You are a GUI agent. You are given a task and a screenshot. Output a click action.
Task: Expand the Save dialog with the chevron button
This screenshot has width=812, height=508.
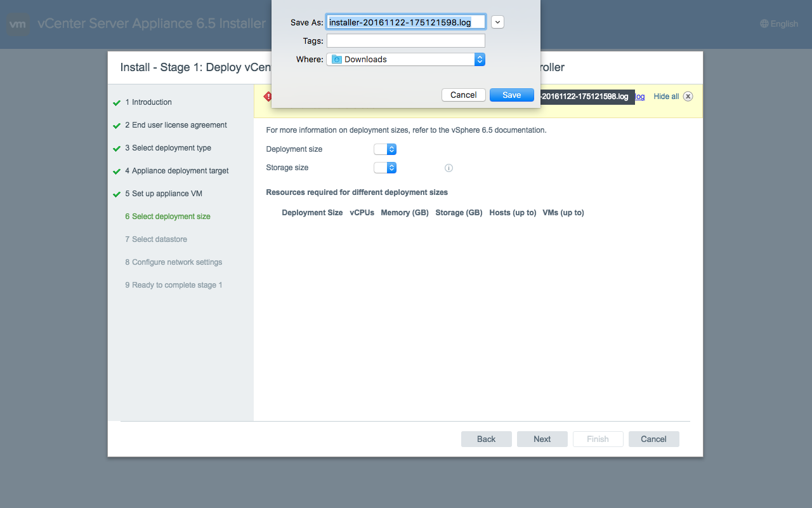click(497, 22)
